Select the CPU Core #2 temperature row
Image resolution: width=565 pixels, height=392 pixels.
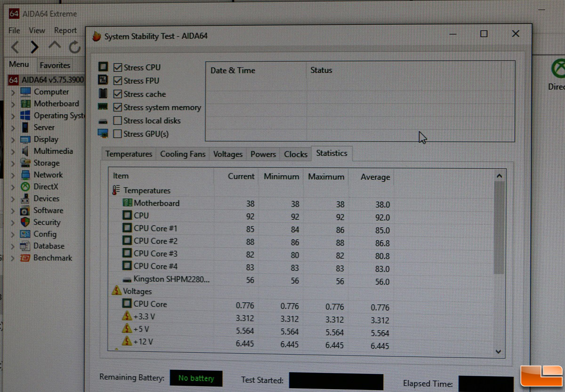coord(250,241)
